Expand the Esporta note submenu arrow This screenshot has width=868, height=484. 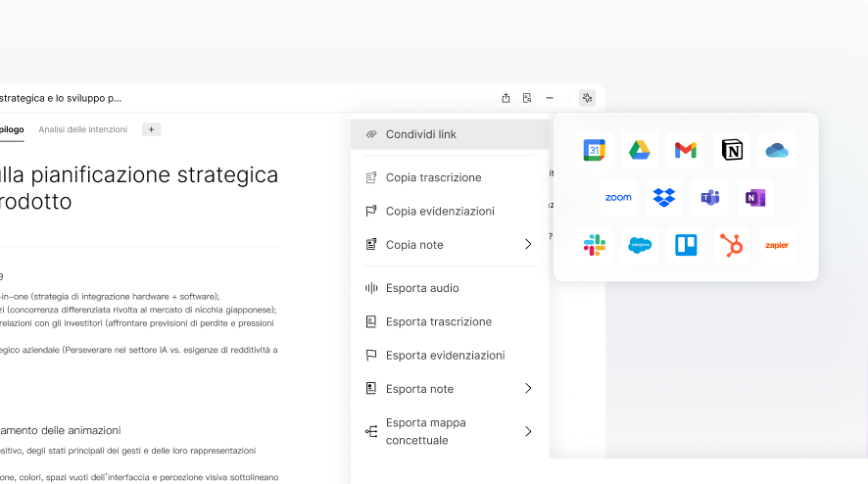528,389
